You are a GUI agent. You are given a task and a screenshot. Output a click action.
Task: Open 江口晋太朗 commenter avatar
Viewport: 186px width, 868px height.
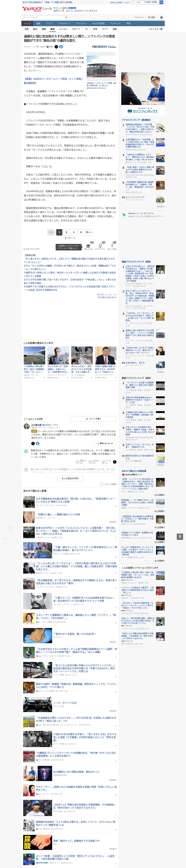pyautogui.click(x=26, y=426)
